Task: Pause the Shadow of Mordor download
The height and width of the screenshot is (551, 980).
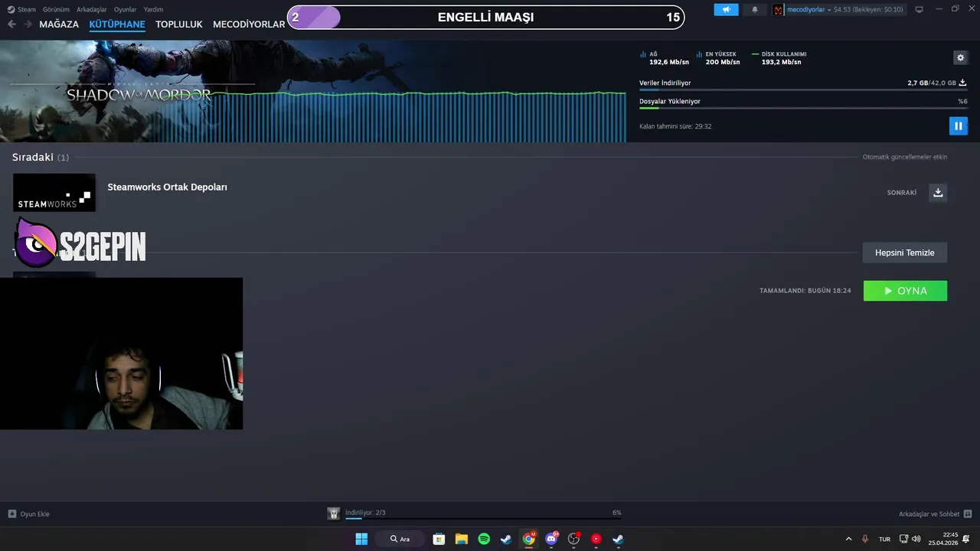Action: tap(958, 126)
